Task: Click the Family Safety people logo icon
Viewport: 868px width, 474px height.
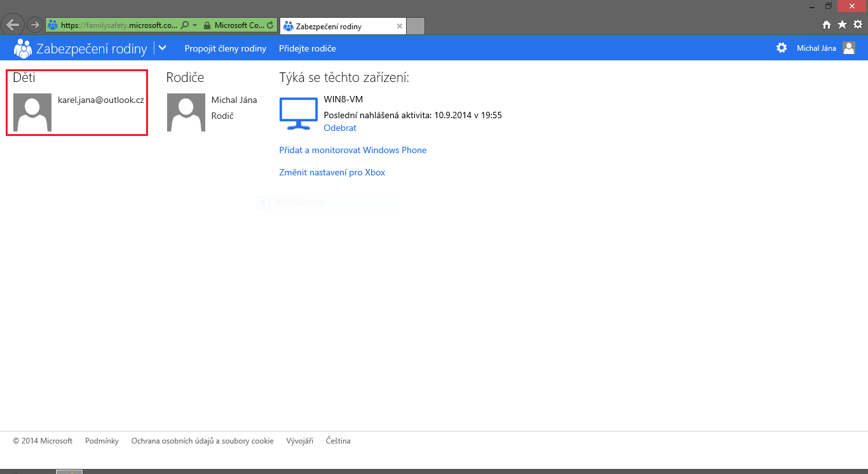Action: (x=23, y=48)
